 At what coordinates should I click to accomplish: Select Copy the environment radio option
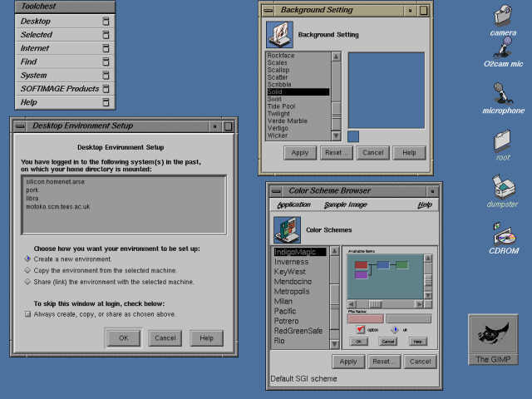click(x=27, y=270)
